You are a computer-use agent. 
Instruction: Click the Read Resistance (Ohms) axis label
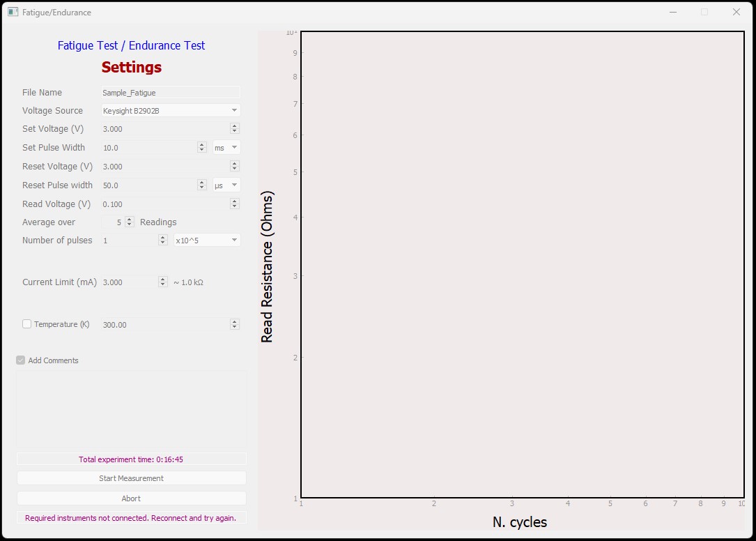coord(267,267)
